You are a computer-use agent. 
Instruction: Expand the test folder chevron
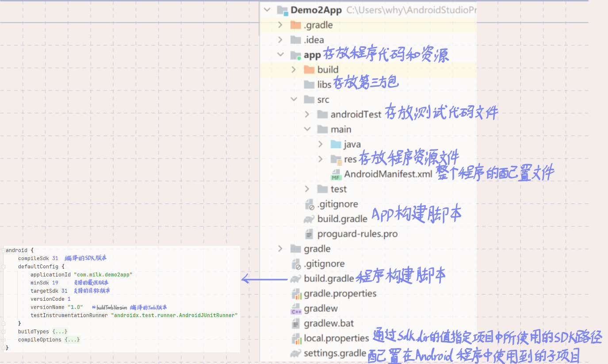[307, 189]
